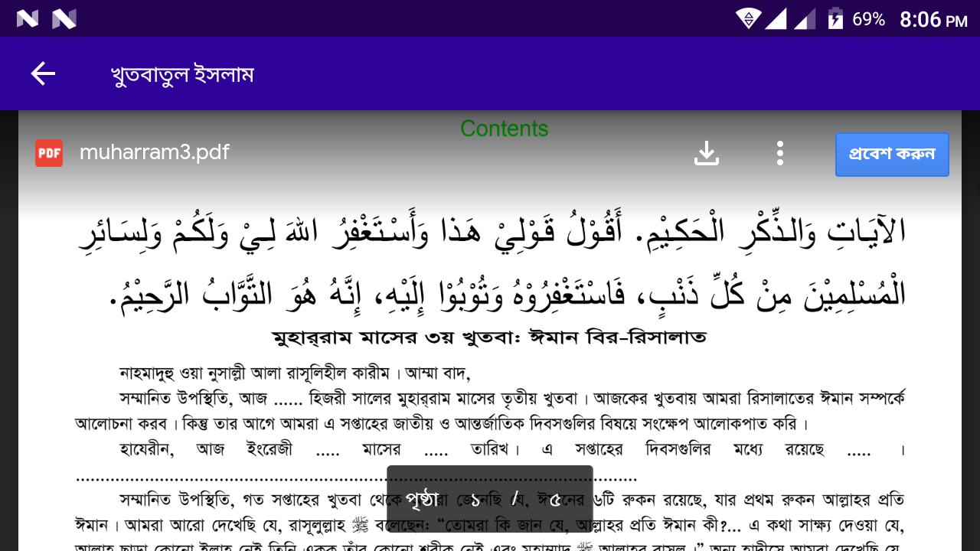Image resolution: width=980 pixels, height=551 pixels.
Task: Tap the page number indicator পৃষ্ঠা ১ / ৫
Action: click(490, 499)
